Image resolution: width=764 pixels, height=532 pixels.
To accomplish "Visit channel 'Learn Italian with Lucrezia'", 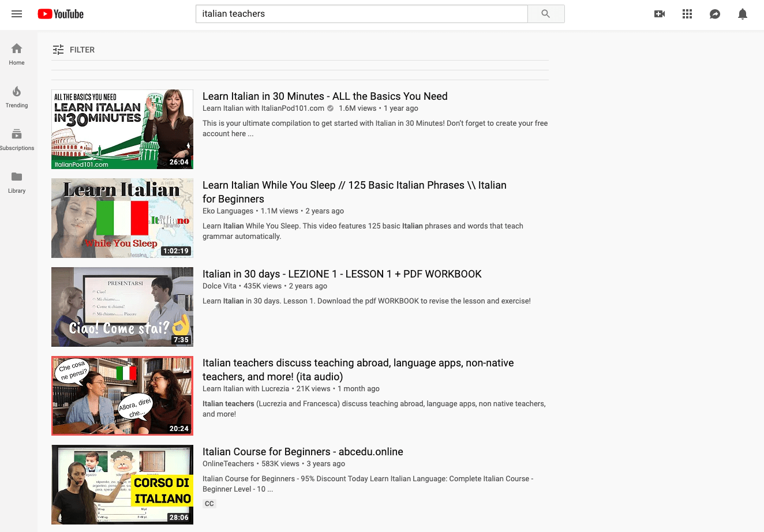I will pyautogui.click(x=246, y=389).
